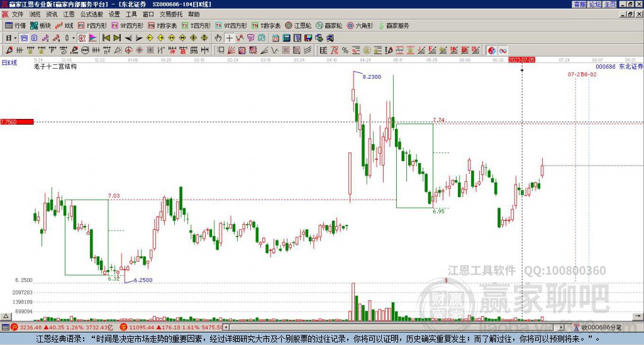
Task: Click the horizontal scrollbar left arrow
Action: click(x=226, y=327)
